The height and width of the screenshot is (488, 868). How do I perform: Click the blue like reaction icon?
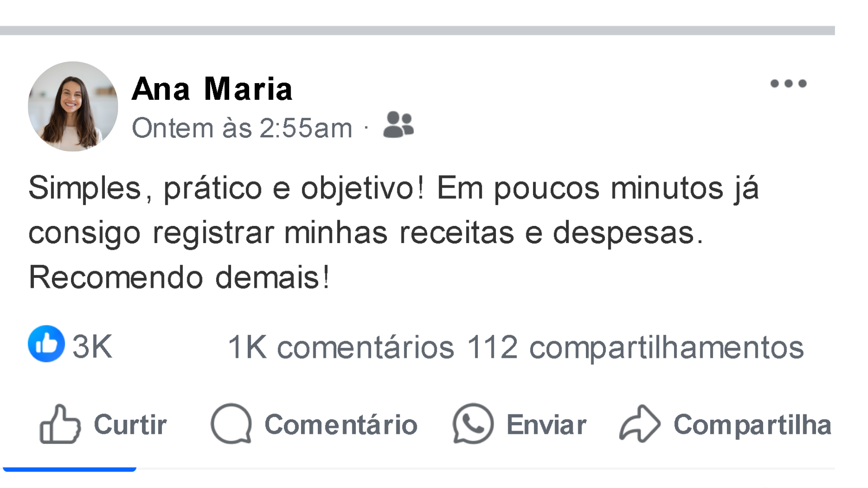[46, 344]
